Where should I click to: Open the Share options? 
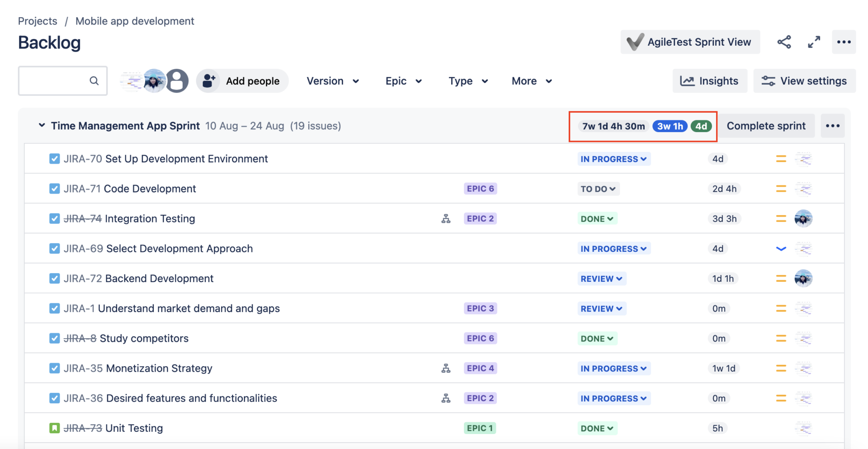784,42
